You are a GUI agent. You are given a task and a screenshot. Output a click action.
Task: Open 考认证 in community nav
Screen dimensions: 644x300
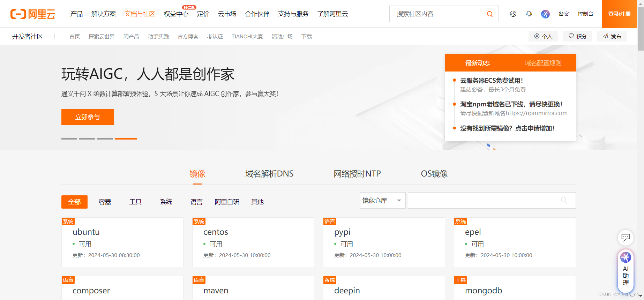215,36
